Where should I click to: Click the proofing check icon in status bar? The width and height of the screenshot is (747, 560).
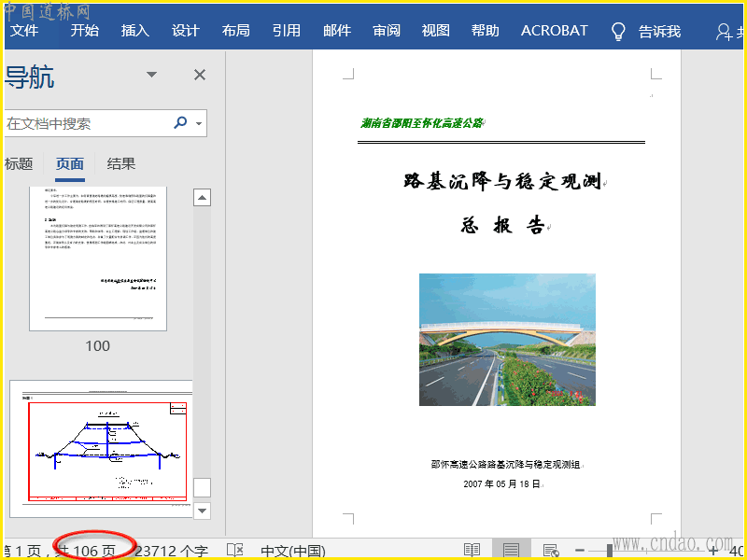235,551
